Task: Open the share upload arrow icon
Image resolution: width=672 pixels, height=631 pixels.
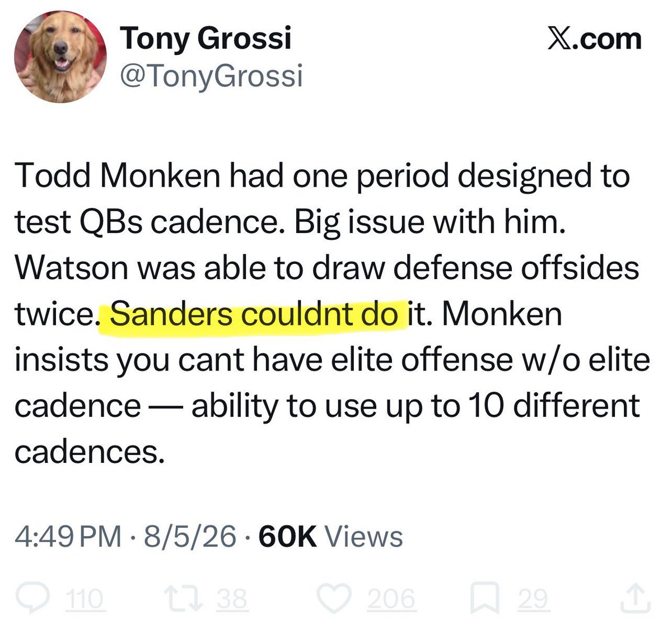Action: coord(637,598)
